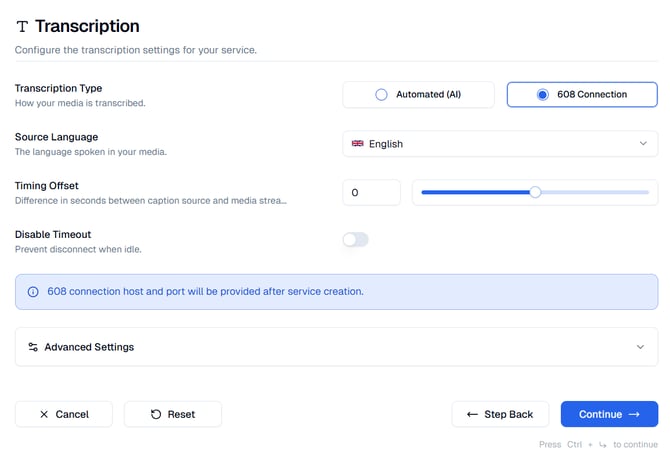Image resolution: width=670 pixels, height=459 pixels.
Task: Expand the Advanced Settings section
Action: [336, 347]
